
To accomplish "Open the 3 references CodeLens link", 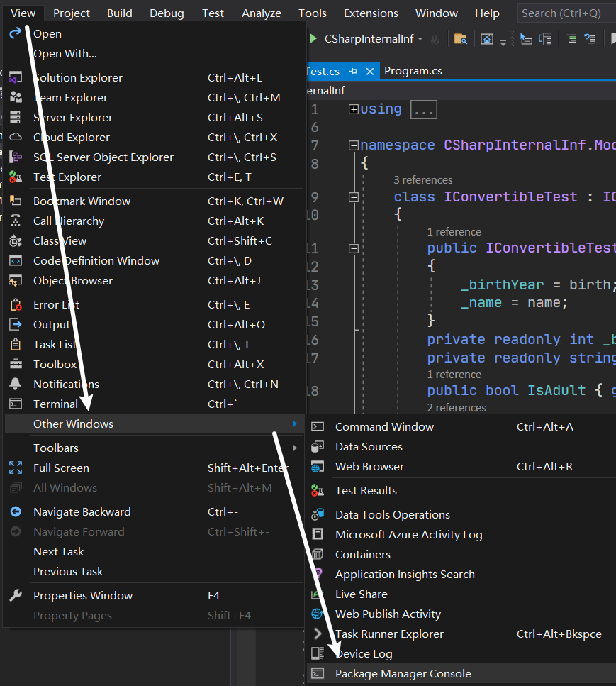I will pyautogui.click(x=422, y=179).
